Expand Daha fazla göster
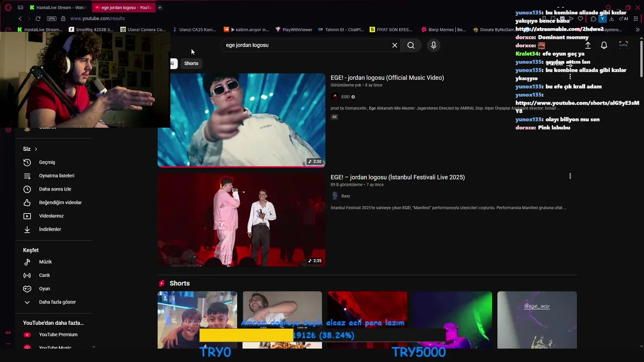 (x=53, y=302)
